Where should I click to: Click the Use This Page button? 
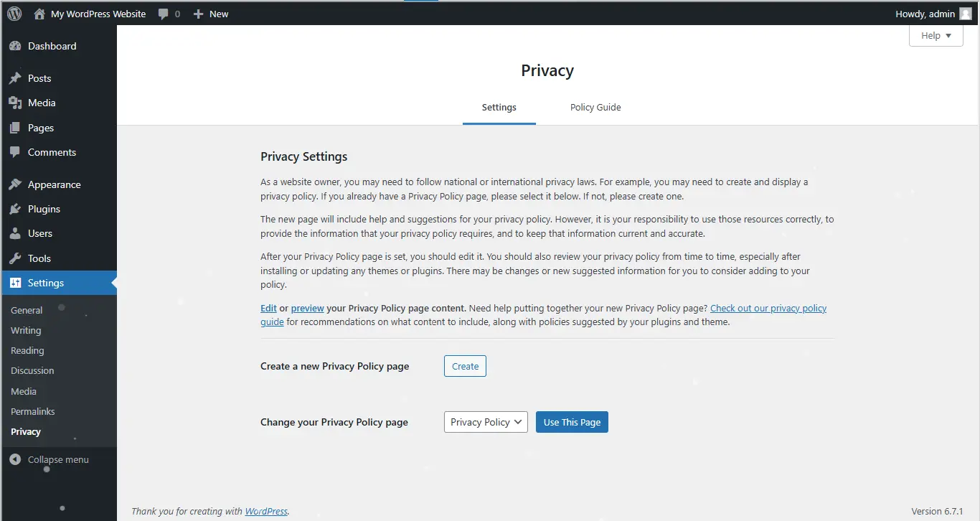click(572, 422)
